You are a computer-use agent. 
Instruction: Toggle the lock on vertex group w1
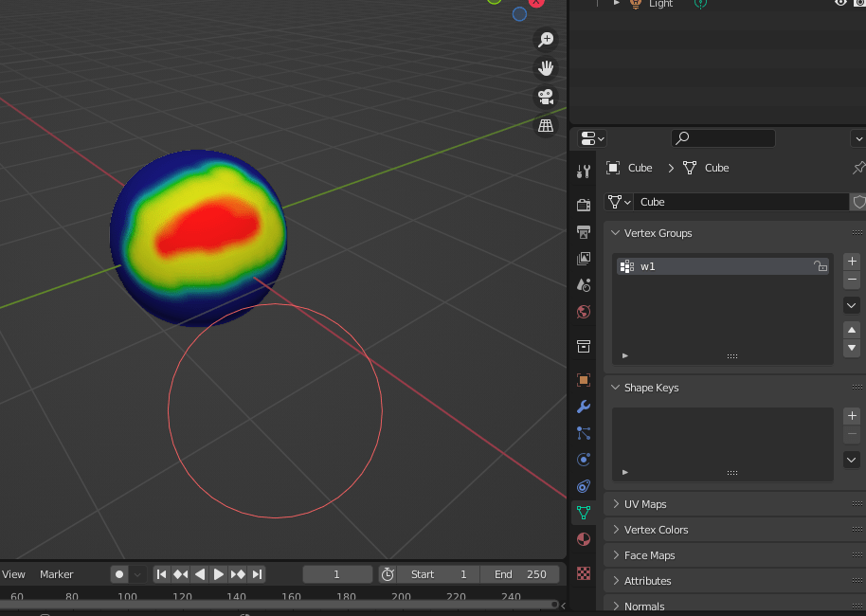point(820,266)
